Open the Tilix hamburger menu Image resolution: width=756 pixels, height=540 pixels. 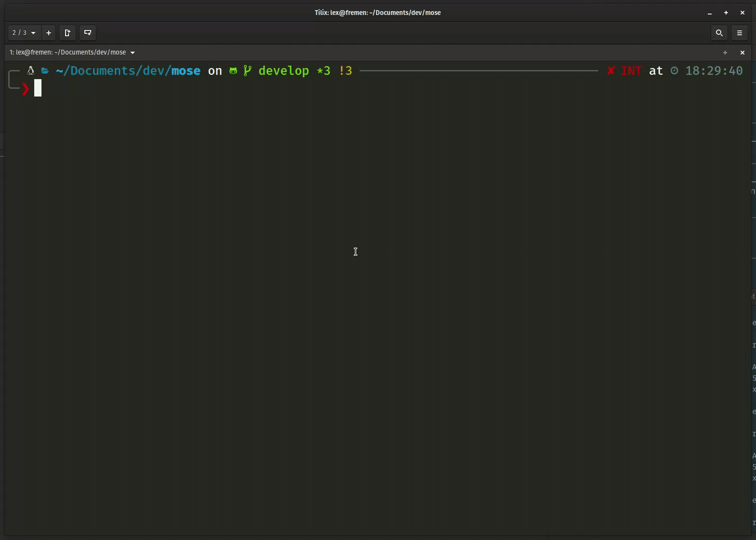coord(740,33)
